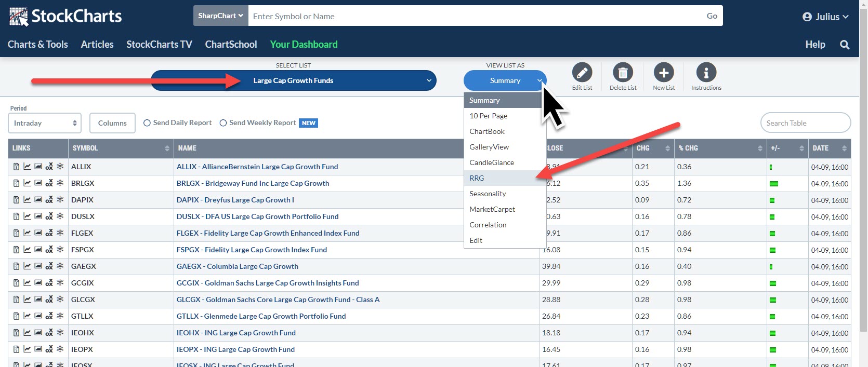This screenshot has width=868, height=367.
Task: Select RRG from the view list menu
Action: (x=477, y=178)
